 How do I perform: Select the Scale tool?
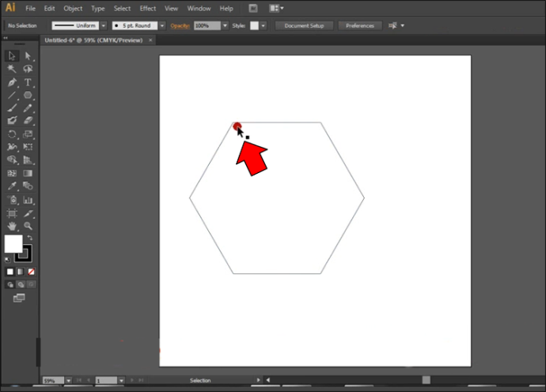(x=28, y=134)
